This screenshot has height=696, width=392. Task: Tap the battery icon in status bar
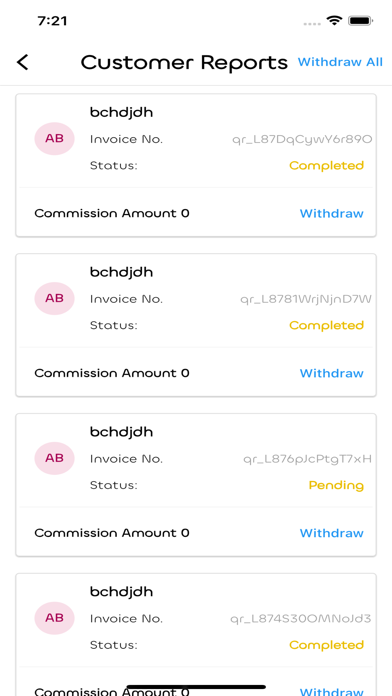[360, 20]
